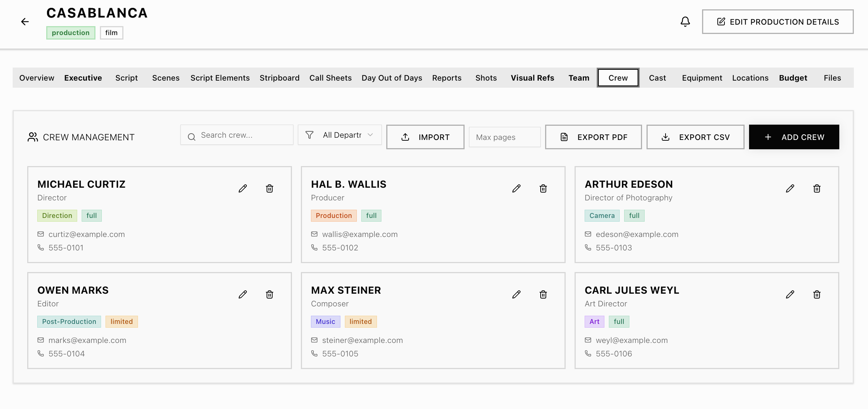
Task: Click the Import button
Action: (425, 137)
